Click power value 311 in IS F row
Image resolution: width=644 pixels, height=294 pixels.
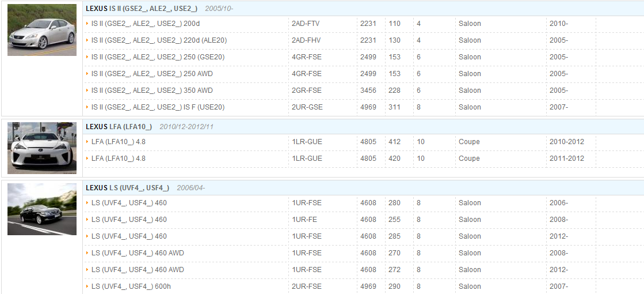point(394,107)
